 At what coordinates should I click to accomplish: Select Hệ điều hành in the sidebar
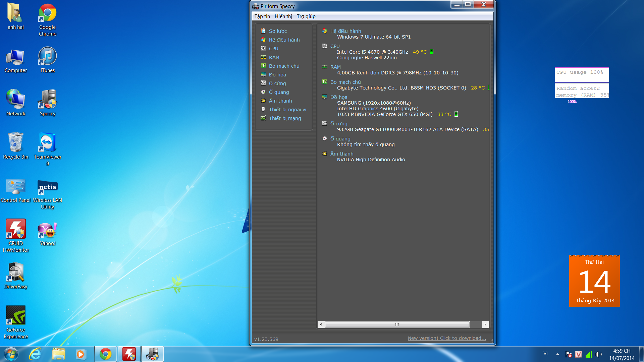pyautogui.click(x=284, y=40)
